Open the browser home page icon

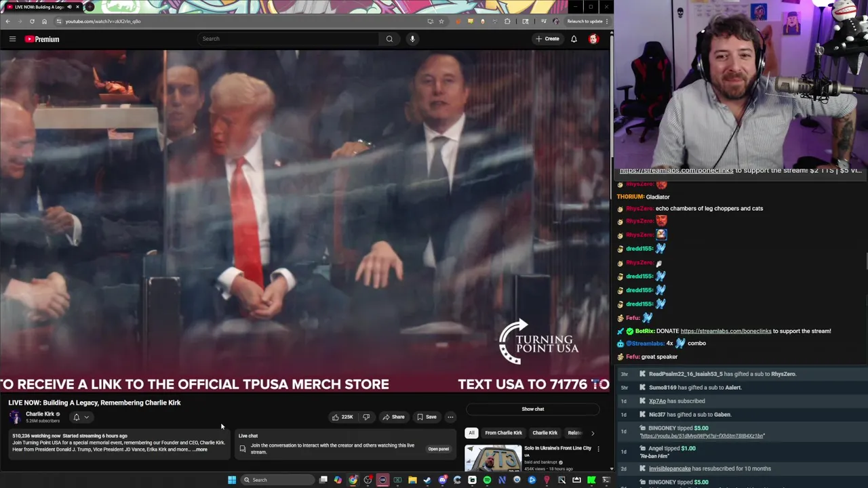pyautogui.click(x=44, y=21)
